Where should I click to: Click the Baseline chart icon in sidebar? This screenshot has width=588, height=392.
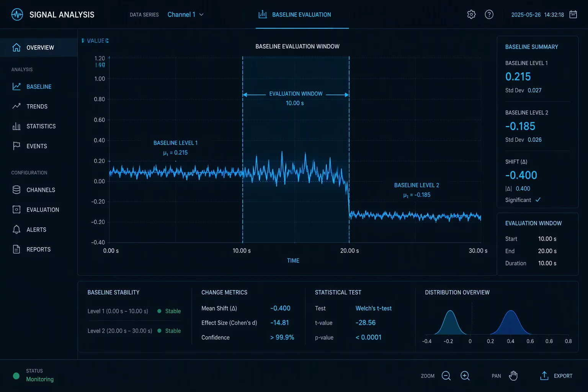click(x=16, y=87)
